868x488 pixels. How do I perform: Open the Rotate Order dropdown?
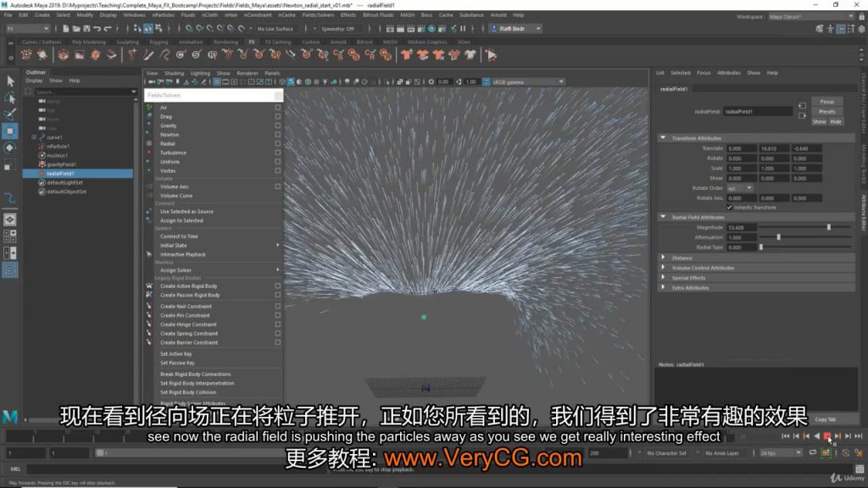click(x=740, y=188)
